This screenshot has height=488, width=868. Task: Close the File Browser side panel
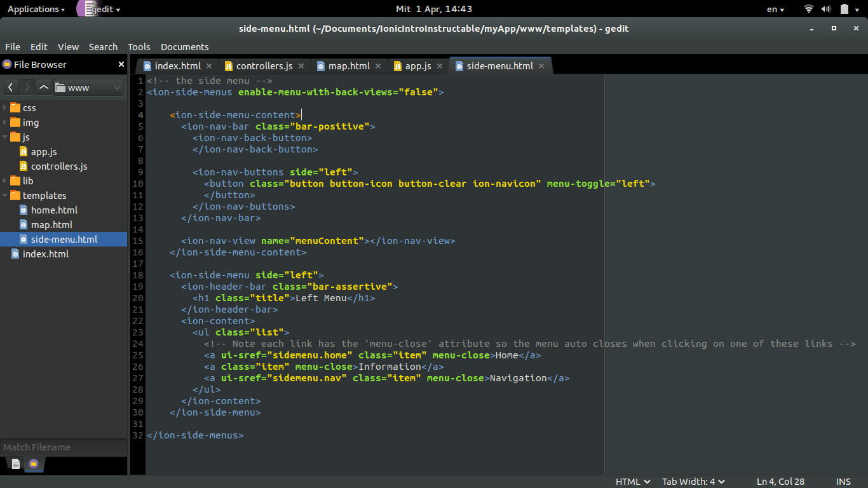point(121,64)
